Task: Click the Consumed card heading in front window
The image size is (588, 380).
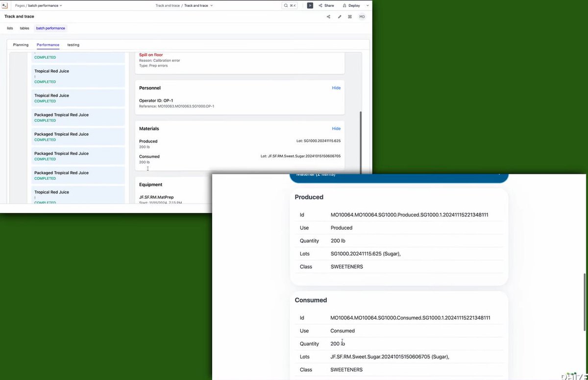Action: [x=311, y=300]
